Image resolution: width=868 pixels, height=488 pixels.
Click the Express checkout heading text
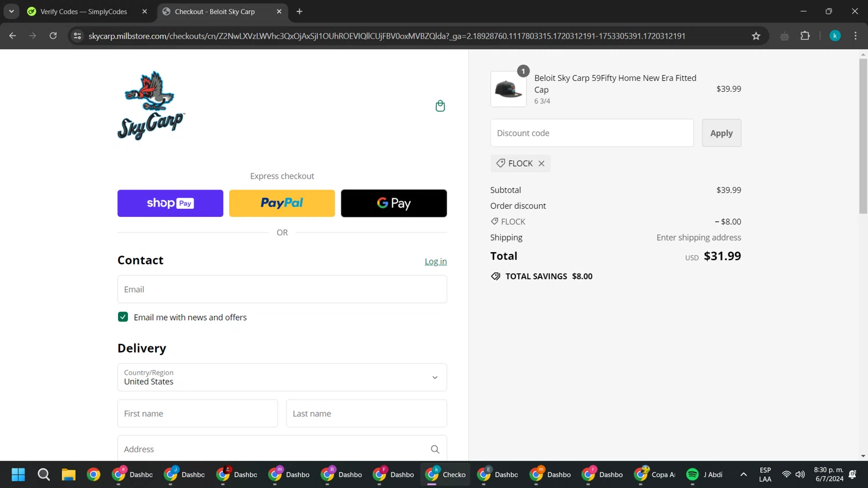(282, 176)
